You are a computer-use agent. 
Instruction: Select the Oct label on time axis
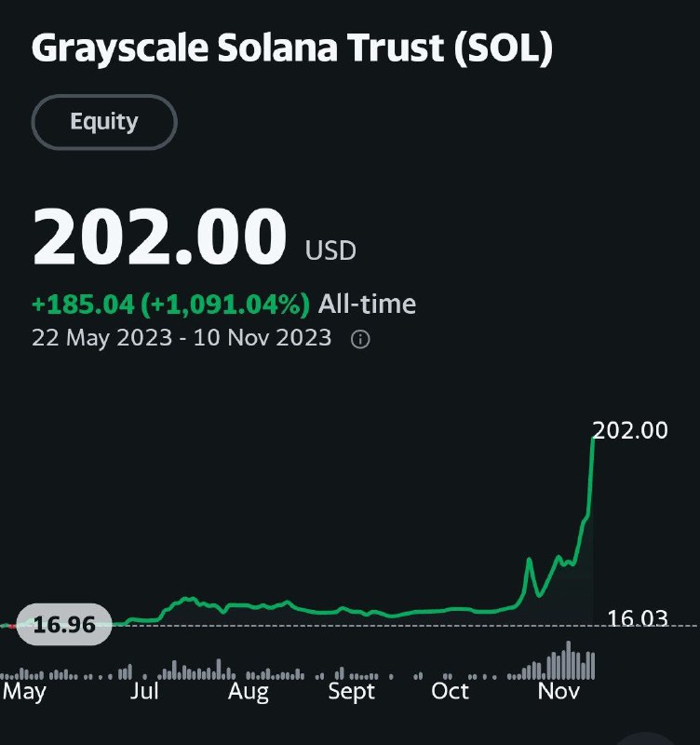tap(450, 691)
